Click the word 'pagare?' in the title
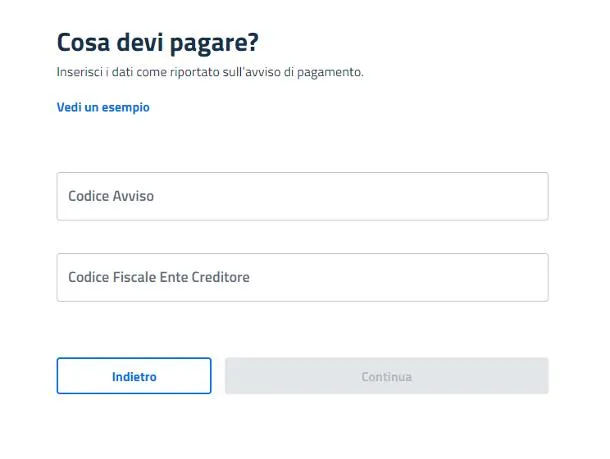610x459 pixels. pos(214,44)
